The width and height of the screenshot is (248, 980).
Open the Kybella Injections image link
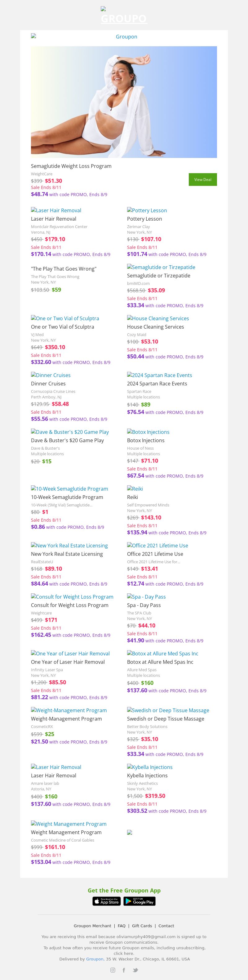click(x=150, y=767)
